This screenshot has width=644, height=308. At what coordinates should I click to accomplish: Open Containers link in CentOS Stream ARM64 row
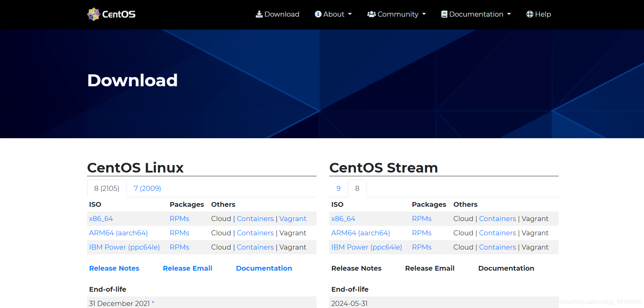(x=497, y=233)
